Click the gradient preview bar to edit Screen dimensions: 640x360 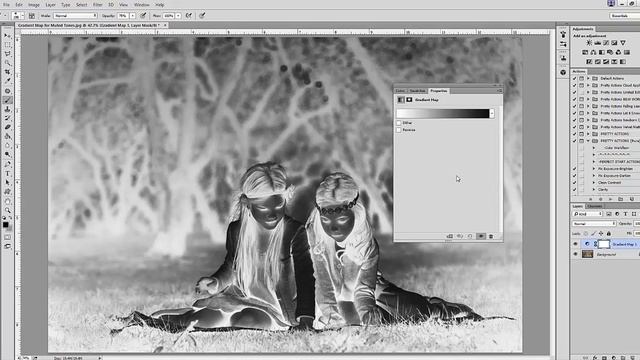[442, 113]
